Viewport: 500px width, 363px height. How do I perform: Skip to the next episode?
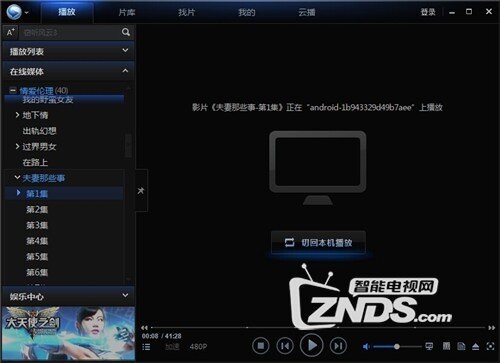coord(338,346)
